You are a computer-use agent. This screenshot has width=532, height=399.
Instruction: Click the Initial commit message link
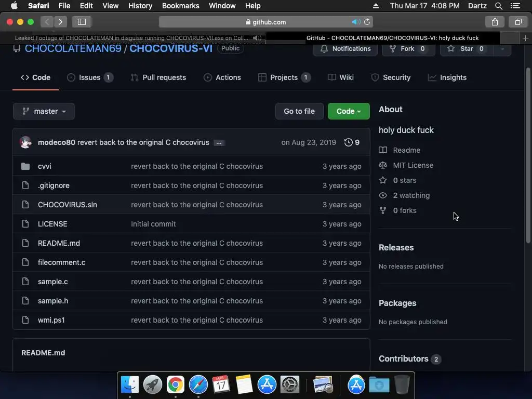153,224
